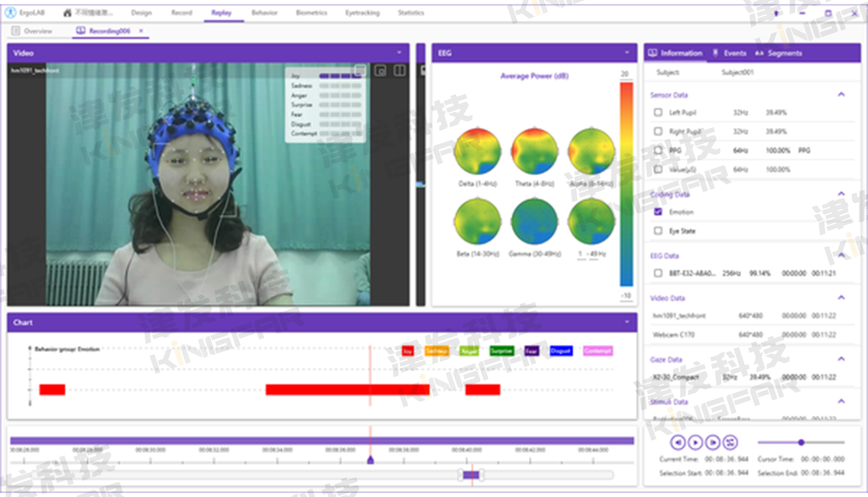868x497 pixels.
Task: Open the home project icon
Action: [67, 13]
